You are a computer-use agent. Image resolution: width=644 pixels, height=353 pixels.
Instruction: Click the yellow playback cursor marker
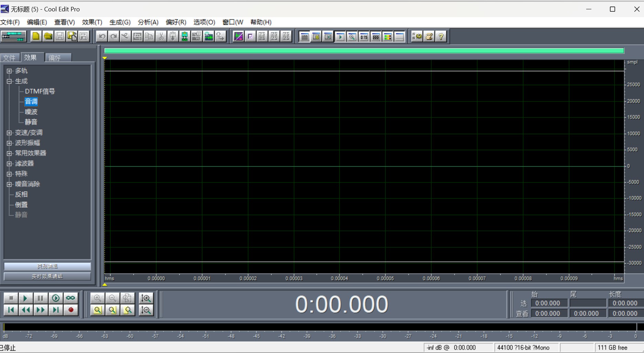(x=105, y=58)
